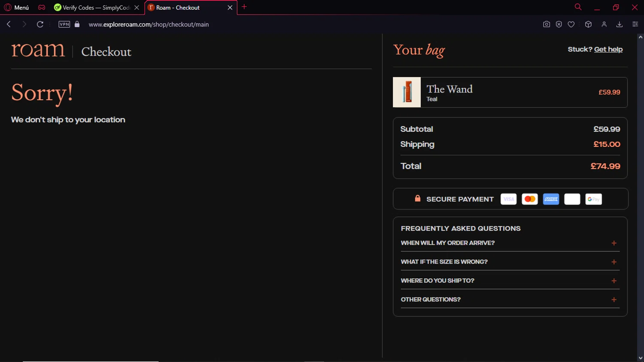Image resolution: width=644 pixels, height=362 pixels.
Task: Go forward to next page
Action: coord(24,24)
